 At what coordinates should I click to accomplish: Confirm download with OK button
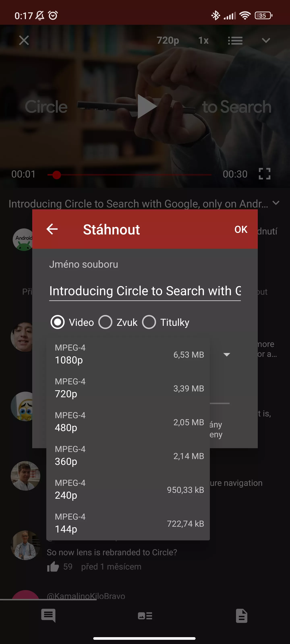pos(241,229)
